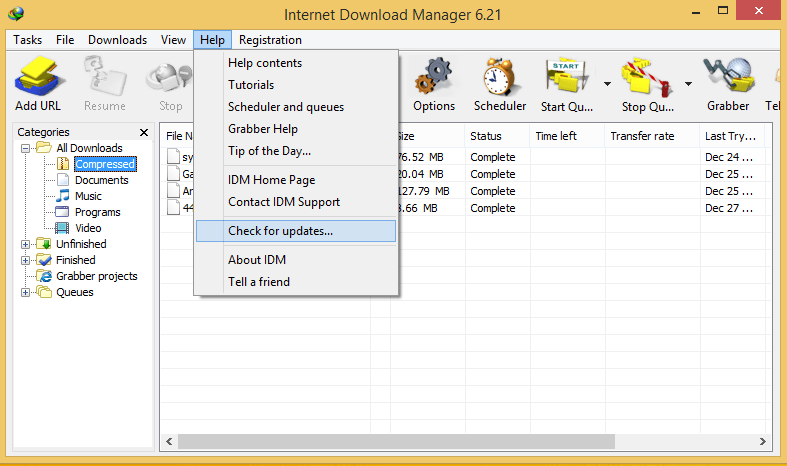Sort by the Last Try column header
787x466 pixels.
tap(732, 136)
